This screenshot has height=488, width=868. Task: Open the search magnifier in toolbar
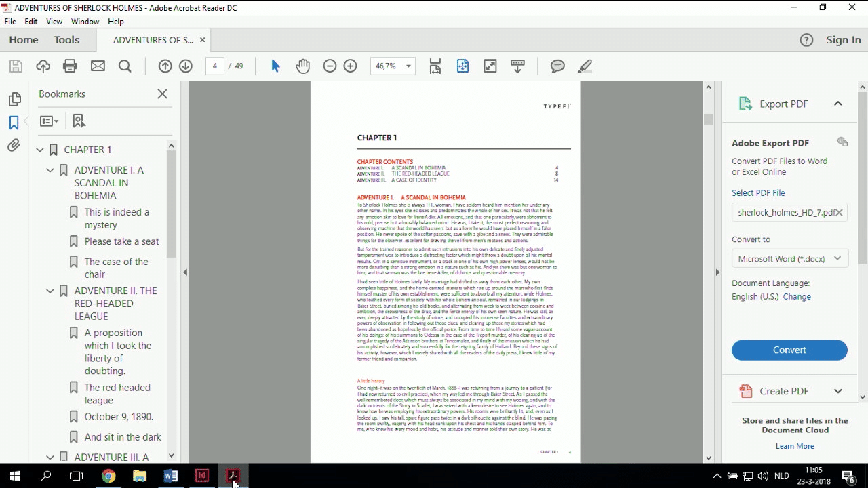125,66
